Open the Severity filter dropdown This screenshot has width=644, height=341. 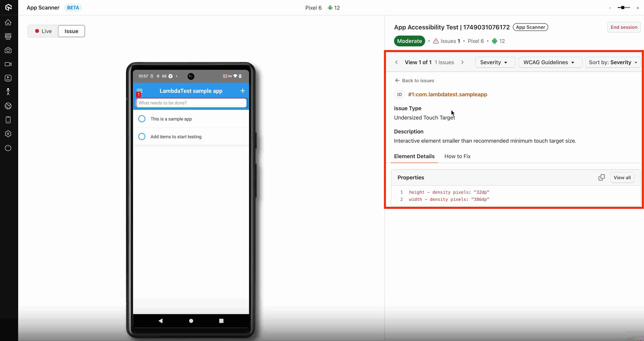click(495, 62)
